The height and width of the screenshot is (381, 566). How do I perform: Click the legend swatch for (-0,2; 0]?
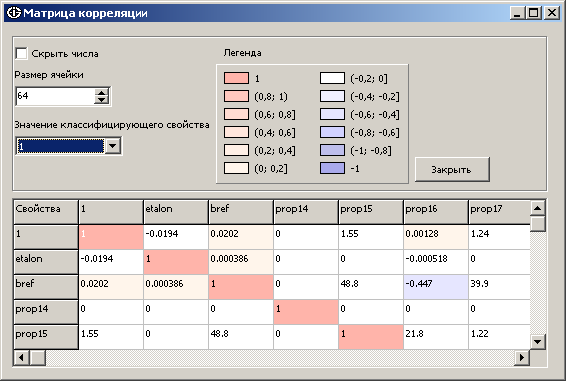tap(332, 78)
